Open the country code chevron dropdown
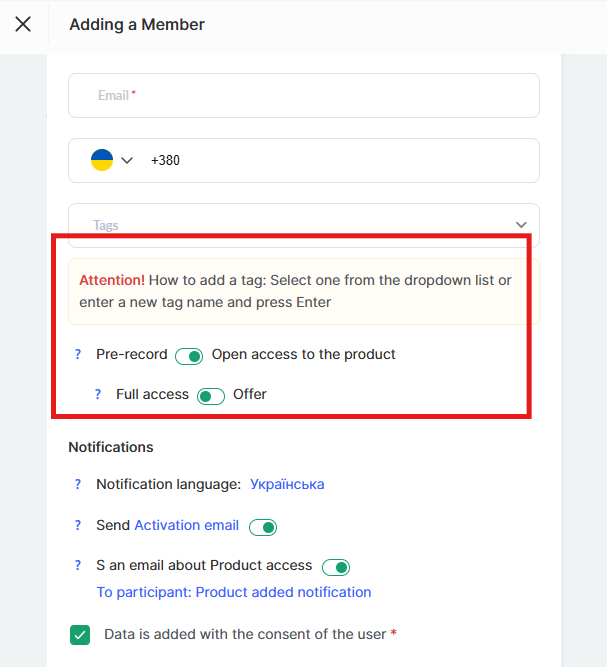This screenshot has height=667, width=607. point(127,160)
